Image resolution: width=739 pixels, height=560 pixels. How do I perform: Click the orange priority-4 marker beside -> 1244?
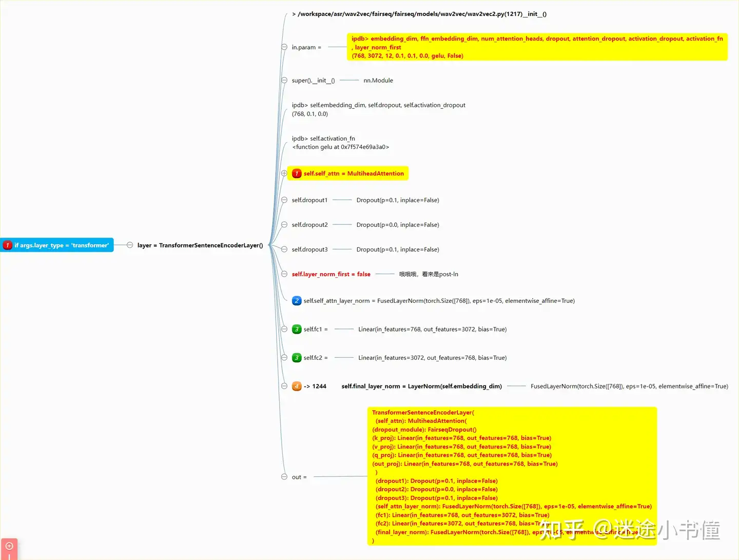pyautogui.click(x=297, y=386)
